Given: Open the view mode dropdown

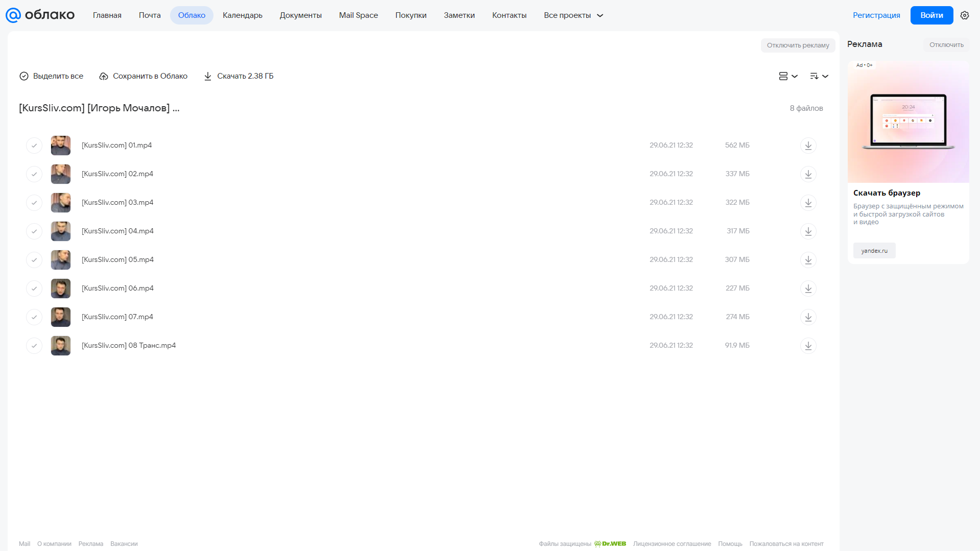Looking at the screenshot, I should (x=788, y=76).
